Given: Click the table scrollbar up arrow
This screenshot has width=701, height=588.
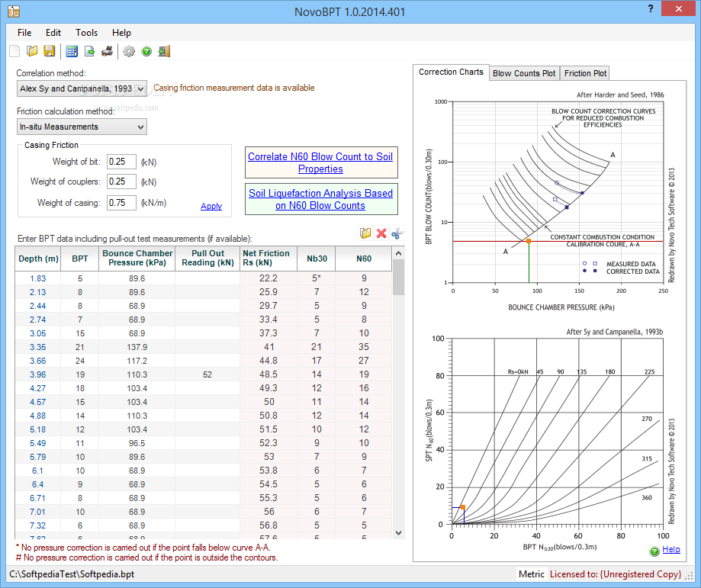Looking at the screenshot, I should [x=398, y=253].
